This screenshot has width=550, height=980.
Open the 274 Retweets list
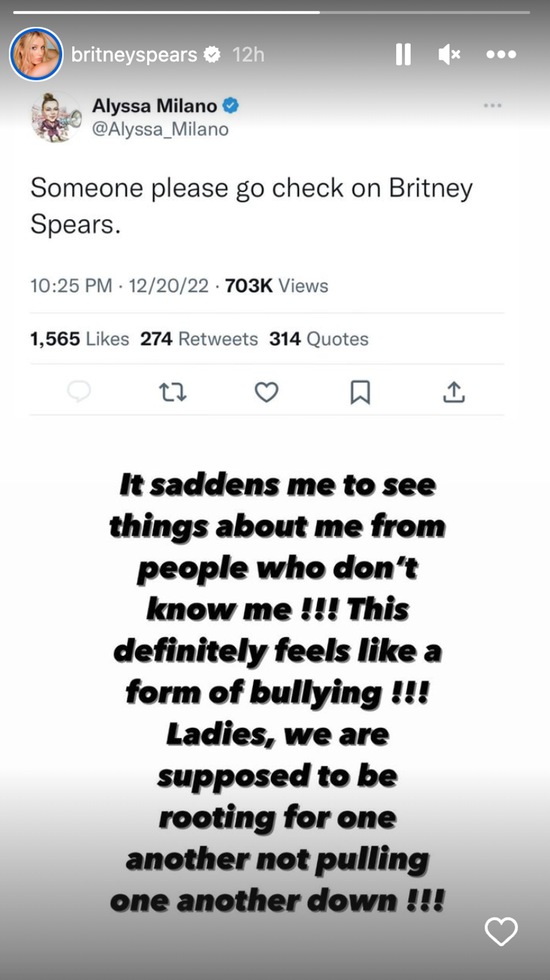point(199,339)
